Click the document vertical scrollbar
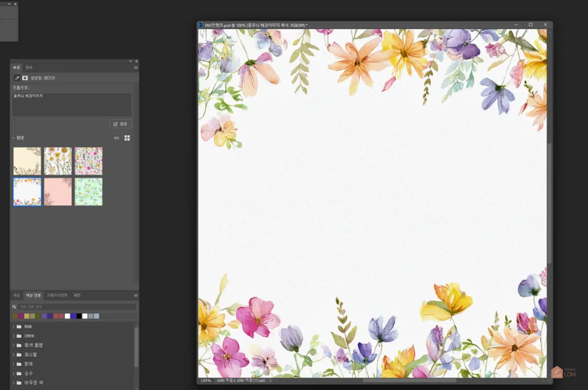The height and width of the screenshot is (390, 588). coord(549,204)
